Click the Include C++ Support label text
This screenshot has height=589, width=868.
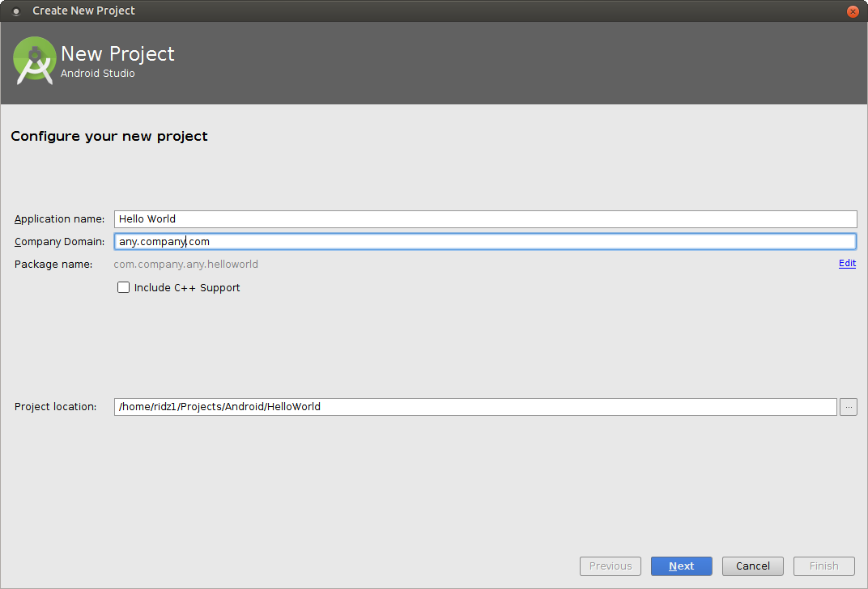pyautogui.click(x=187, y=287)
